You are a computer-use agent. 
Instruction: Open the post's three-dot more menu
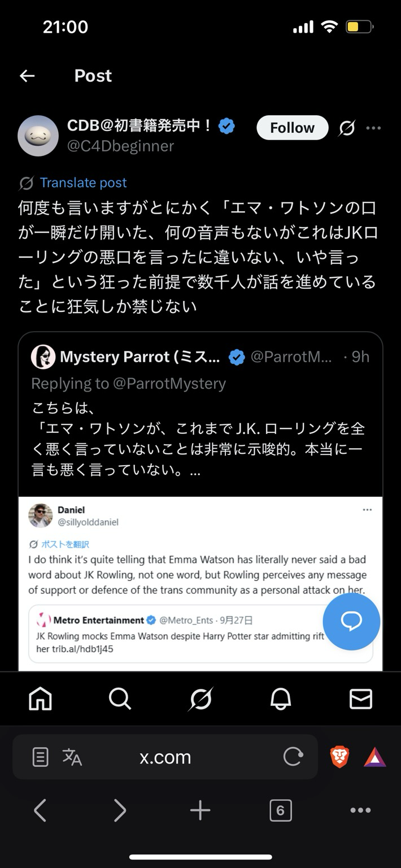coord(373,128)
